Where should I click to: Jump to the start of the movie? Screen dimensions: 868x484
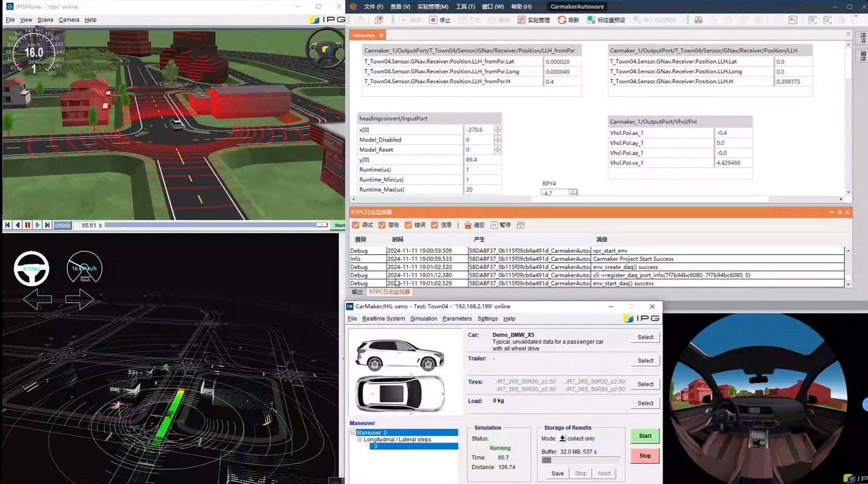point(7,225)
